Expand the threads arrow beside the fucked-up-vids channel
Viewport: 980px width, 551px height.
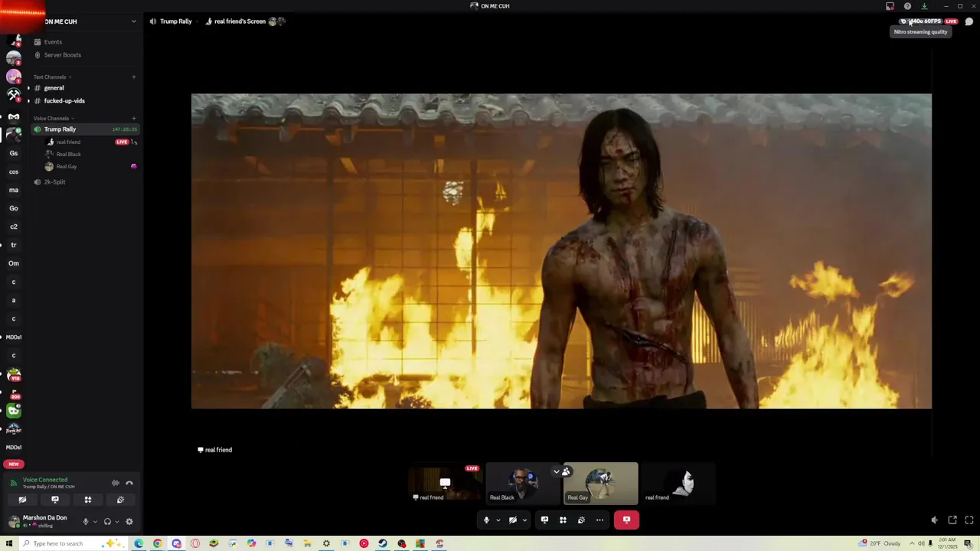click(28, 101)
